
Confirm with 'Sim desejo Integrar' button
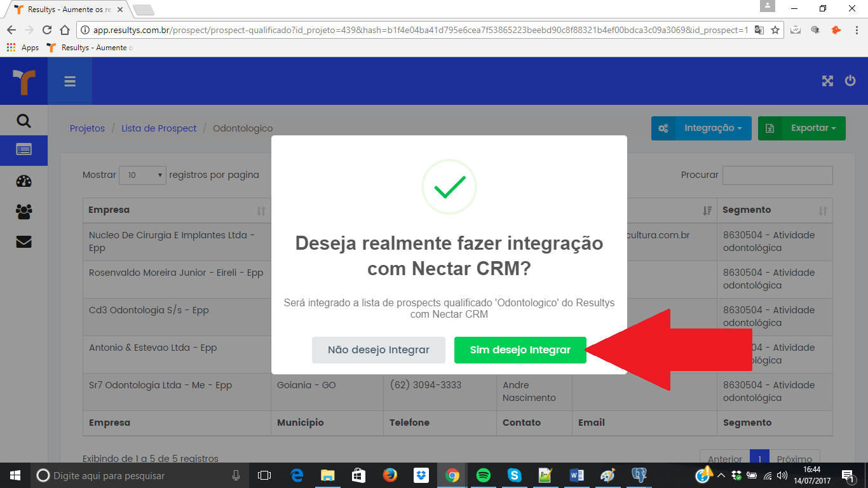coord(520,350)
